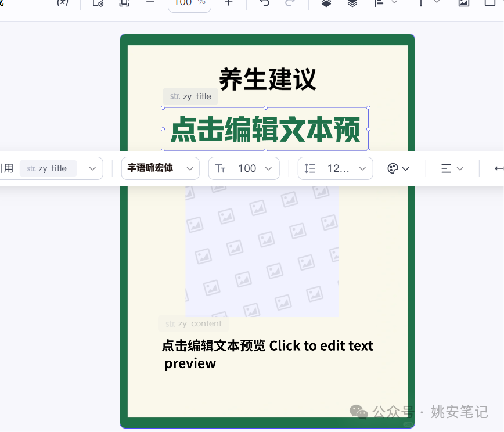
Task: Click the variable (x) icon in top toolbar
Action: coord(63,2)
